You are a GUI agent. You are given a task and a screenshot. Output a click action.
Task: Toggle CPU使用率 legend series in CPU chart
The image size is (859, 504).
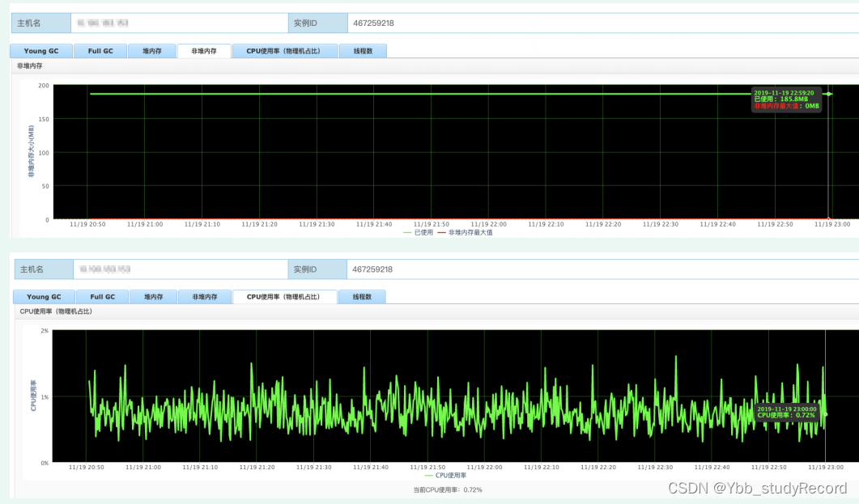pyautogui.click(x=445, y=476)
